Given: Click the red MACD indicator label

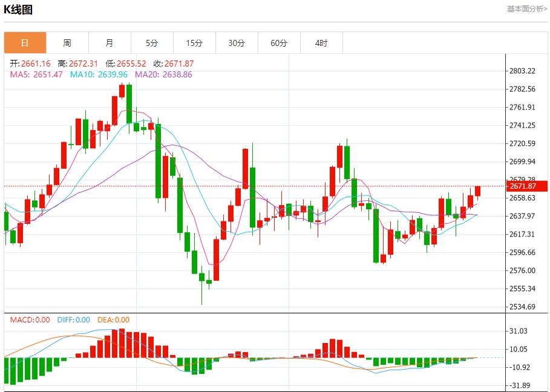Looking at the screenshot, I should (30, 320).
